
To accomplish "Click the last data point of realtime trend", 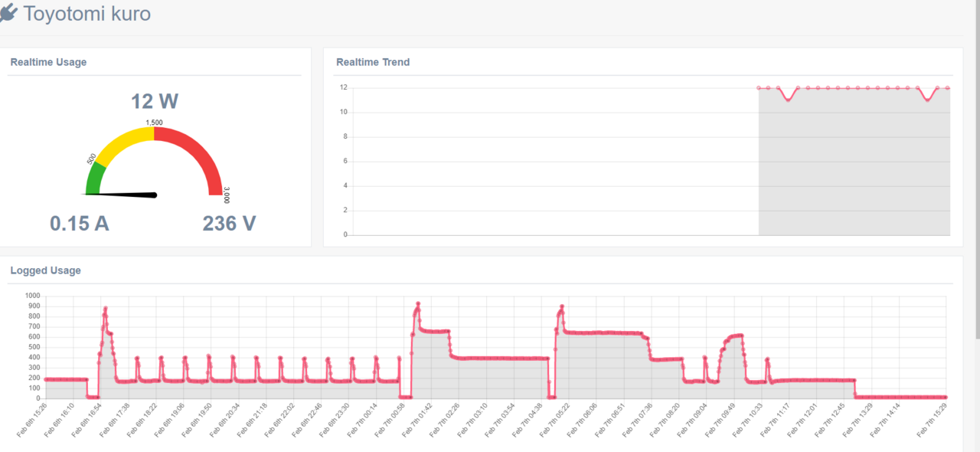I will pyautogui.click(x=947, y=88).
